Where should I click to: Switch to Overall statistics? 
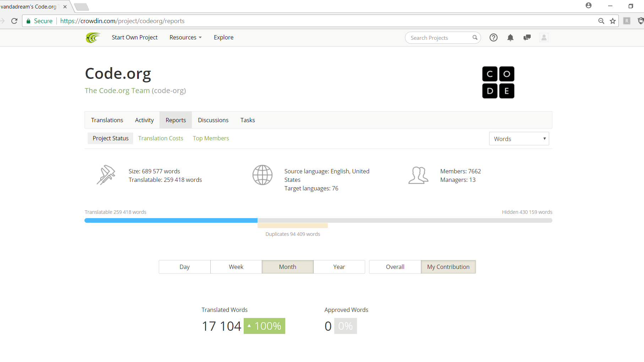pos(395,267)
